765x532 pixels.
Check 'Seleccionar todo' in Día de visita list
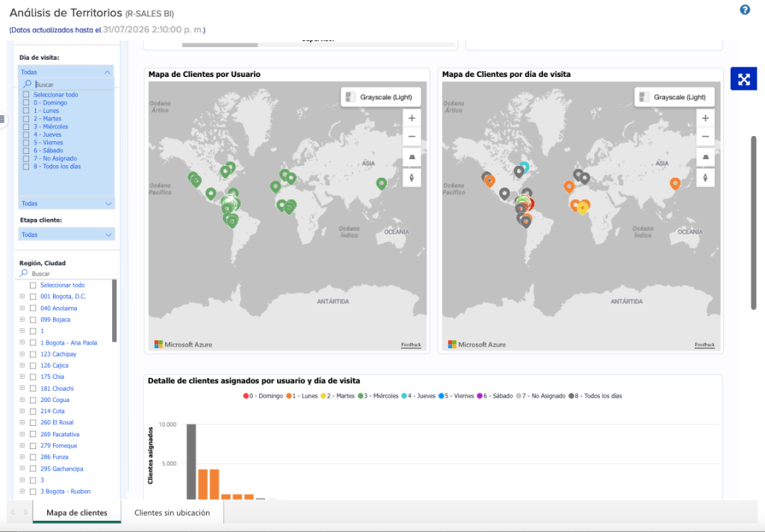click(x=26, y=95)
